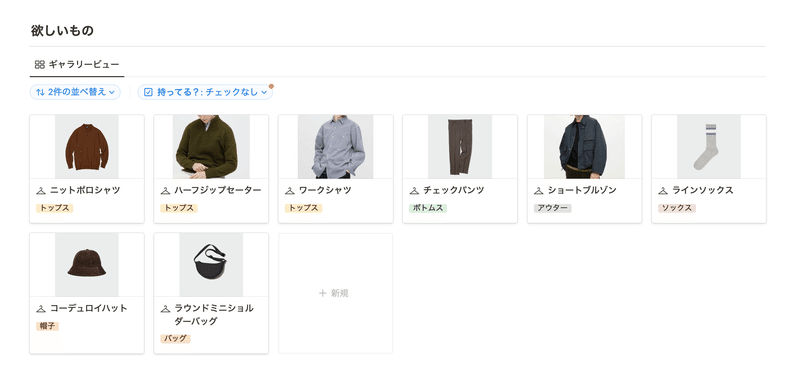Image resolution: width=800 pixels, height=382 pixels.
Task: Open the black round shoulder bag image
Action: pos(211,265)
